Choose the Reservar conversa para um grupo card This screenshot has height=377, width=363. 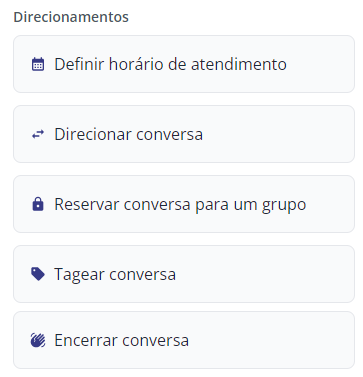tap(184, 204)
